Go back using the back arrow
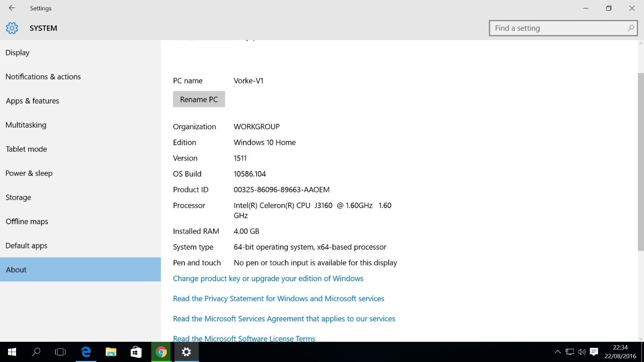The height and width of the screenshot is (362, 644). [x=12, y=8]
